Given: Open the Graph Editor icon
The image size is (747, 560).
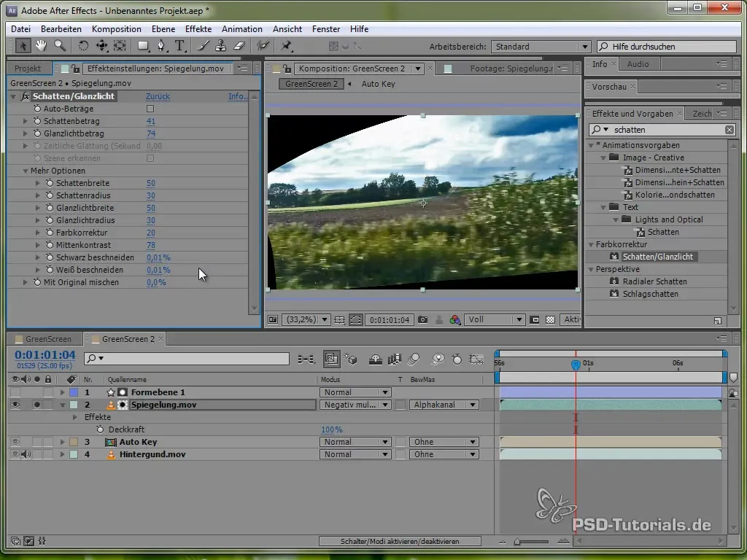Looking at the screenshot, I should point(476,359).
